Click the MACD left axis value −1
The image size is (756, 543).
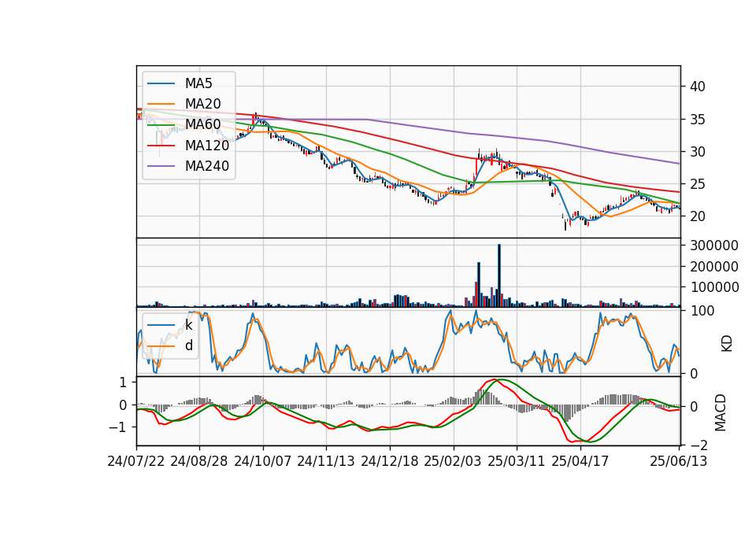117,427
